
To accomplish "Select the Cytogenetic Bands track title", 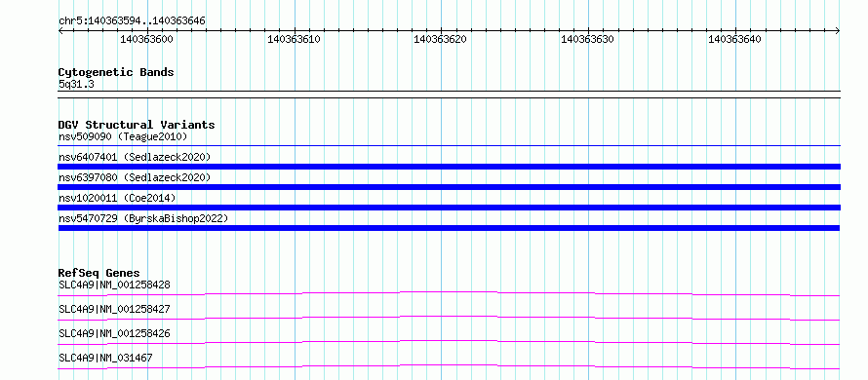I will pos(116,72).
